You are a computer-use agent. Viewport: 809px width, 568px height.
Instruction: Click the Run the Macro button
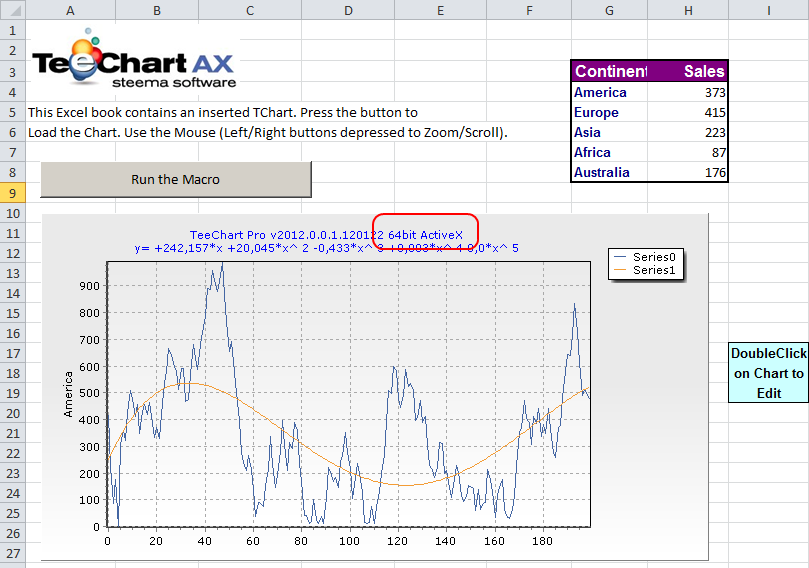[x=176, y=180]
